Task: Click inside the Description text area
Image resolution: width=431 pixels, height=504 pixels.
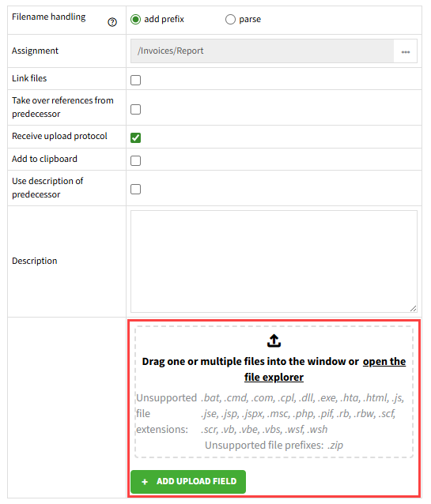Action: pos(274,261)
